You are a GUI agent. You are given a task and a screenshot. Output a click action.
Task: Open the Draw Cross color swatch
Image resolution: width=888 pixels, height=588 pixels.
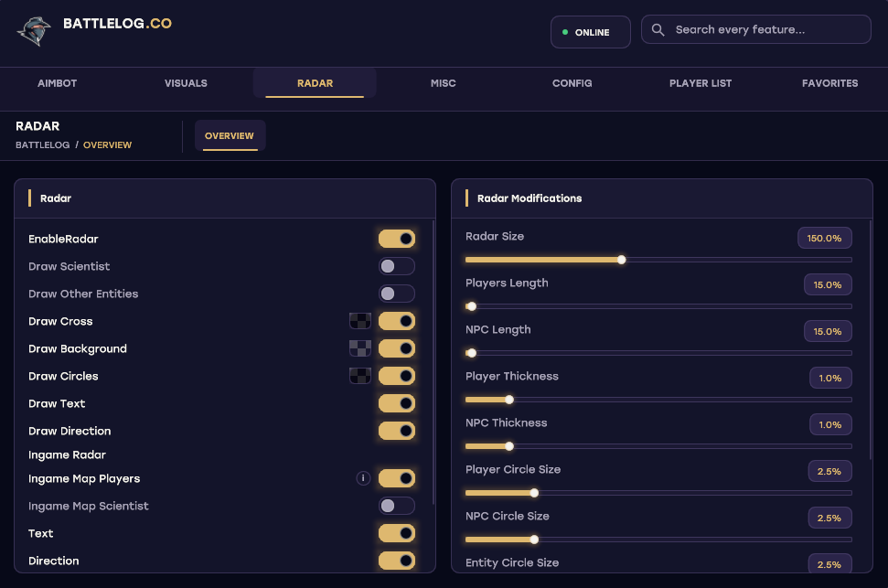click(x=360, y=321)
